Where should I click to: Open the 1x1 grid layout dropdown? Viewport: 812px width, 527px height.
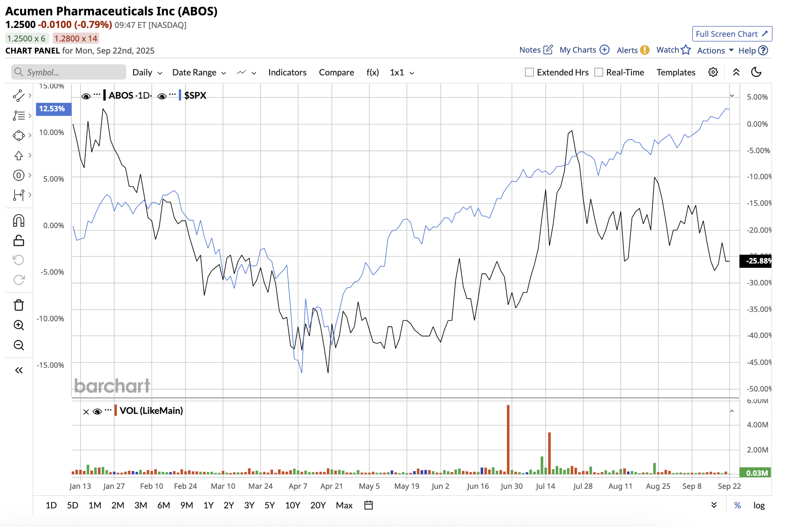pyautogui.click(x=402, y=72)
